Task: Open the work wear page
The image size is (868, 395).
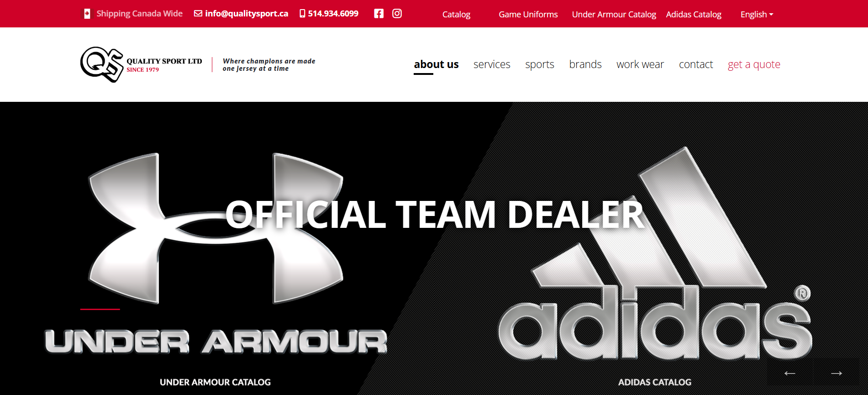Action: tap(640, 64)
